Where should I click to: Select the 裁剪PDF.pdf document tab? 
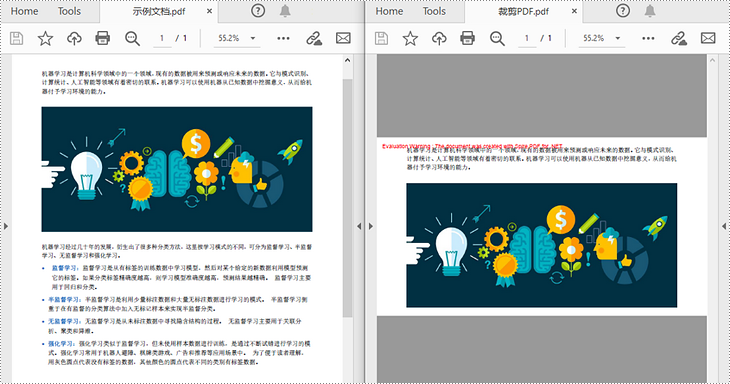pyautogui.click(x=524, y=12)
